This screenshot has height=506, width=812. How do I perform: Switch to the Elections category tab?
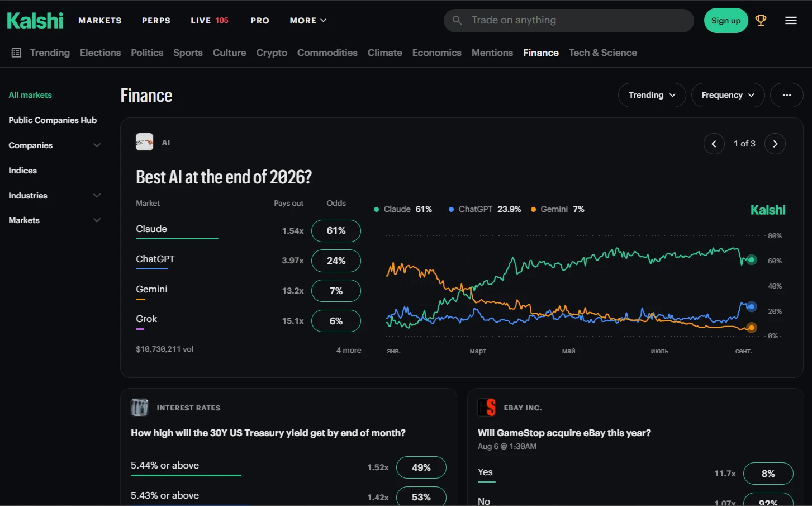pos(100,53)
